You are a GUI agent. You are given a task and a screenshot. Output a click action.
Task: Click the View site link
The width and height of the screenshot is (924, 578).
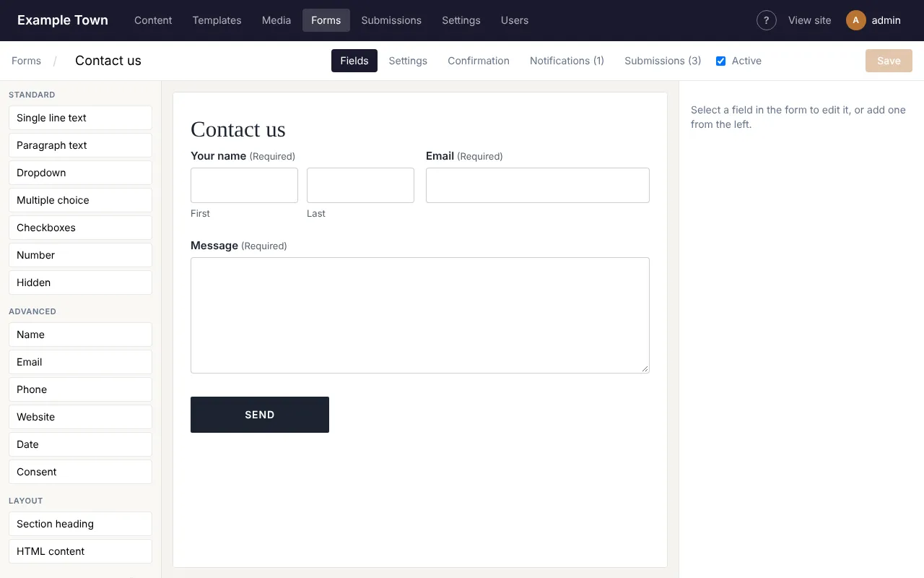pos(810,20)
